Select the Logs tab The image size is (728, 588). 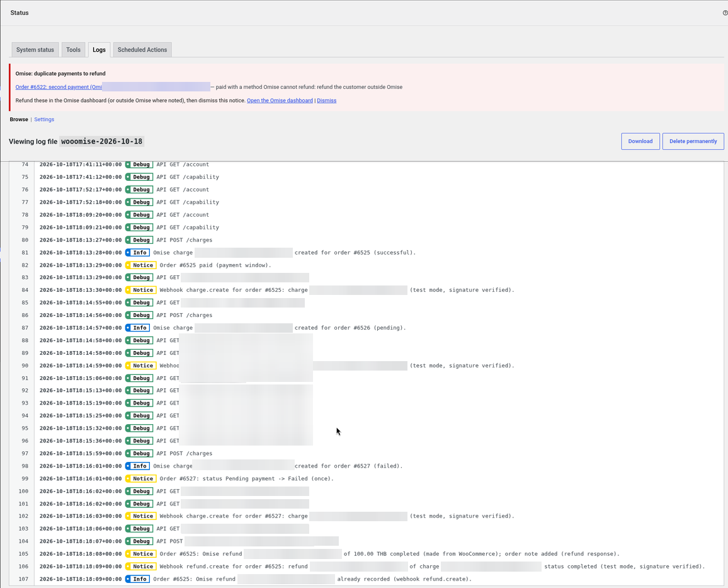click(99, 50)
